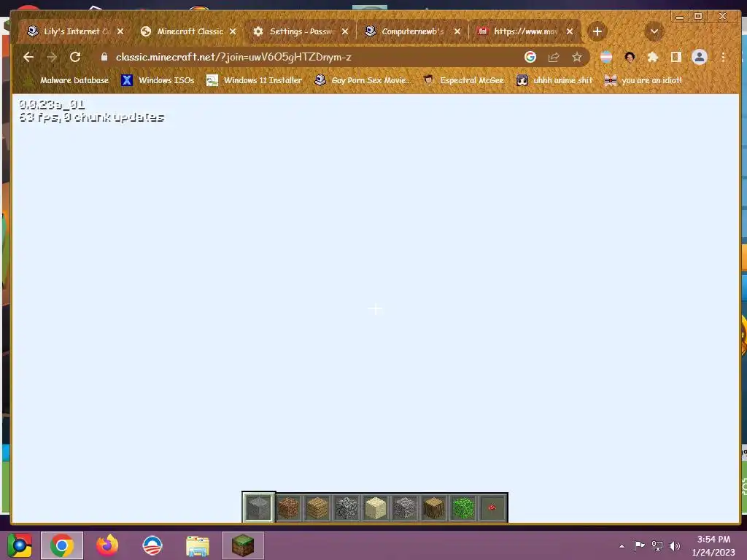Go forward with the forward arrow

pos(52,57)
